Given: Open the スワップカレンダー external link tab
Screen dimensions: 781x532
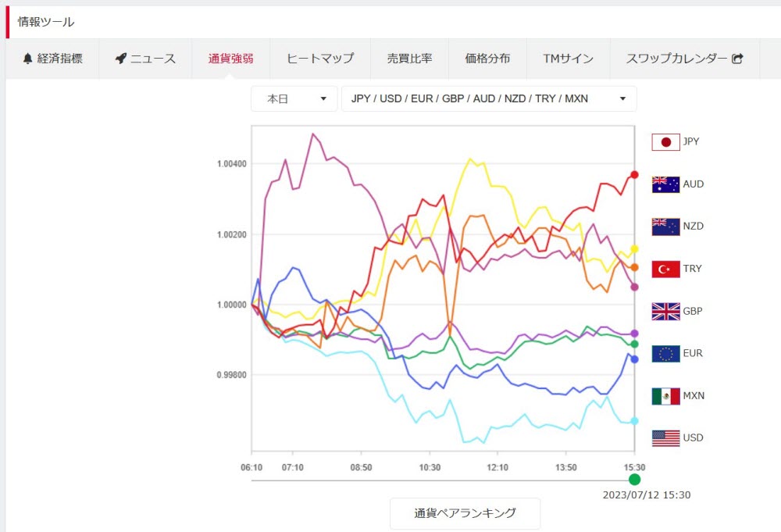Looking at the screenshot, I should (x=684, y=59).
